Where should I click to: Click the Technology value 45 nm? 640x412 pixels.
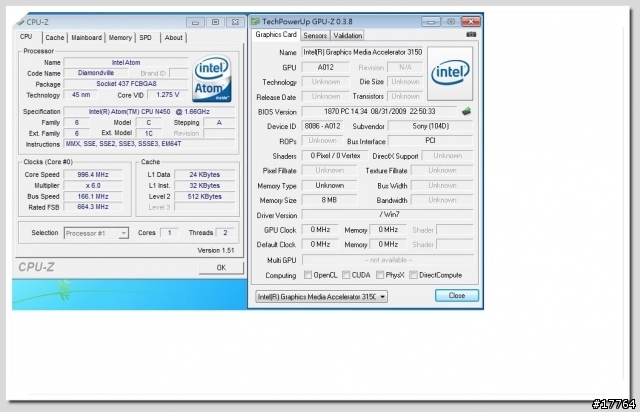(x=81, y=95)
